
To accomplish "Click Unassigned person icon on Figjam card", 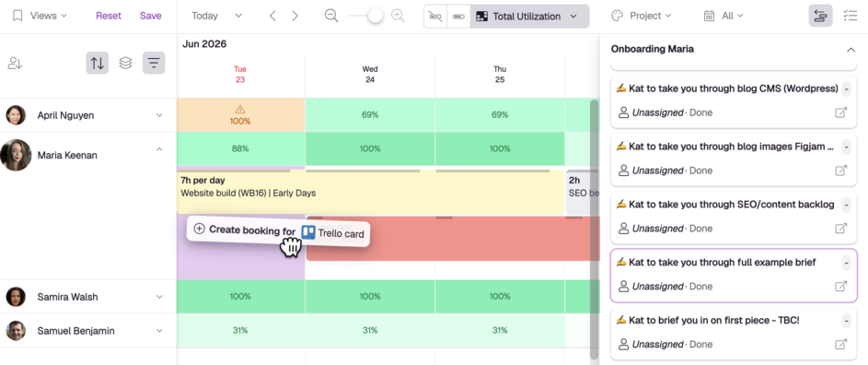I will [x=623, y=171].
